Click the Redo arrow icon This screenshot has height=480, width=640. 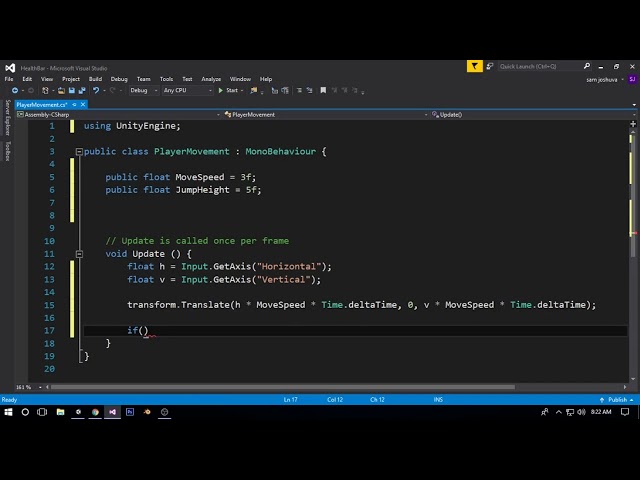113,91
